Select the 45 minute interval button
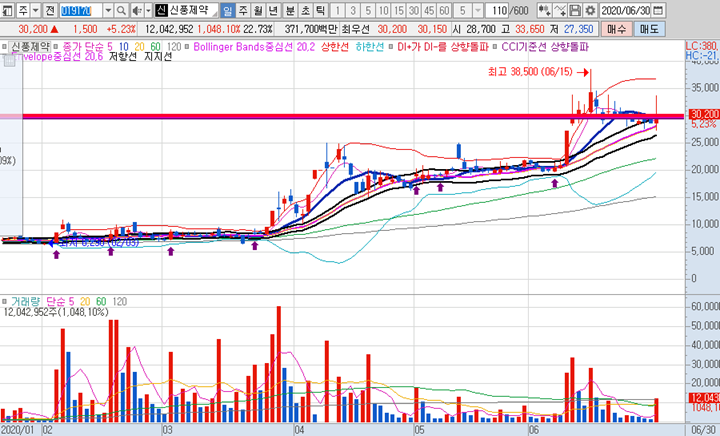The width and height of the screenshot is (720, 436). [429, 10]
